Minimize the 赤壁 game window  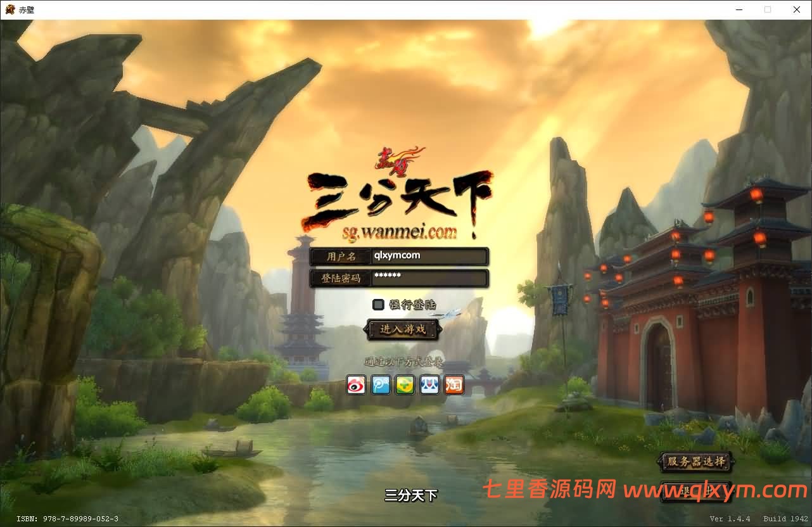739,10
